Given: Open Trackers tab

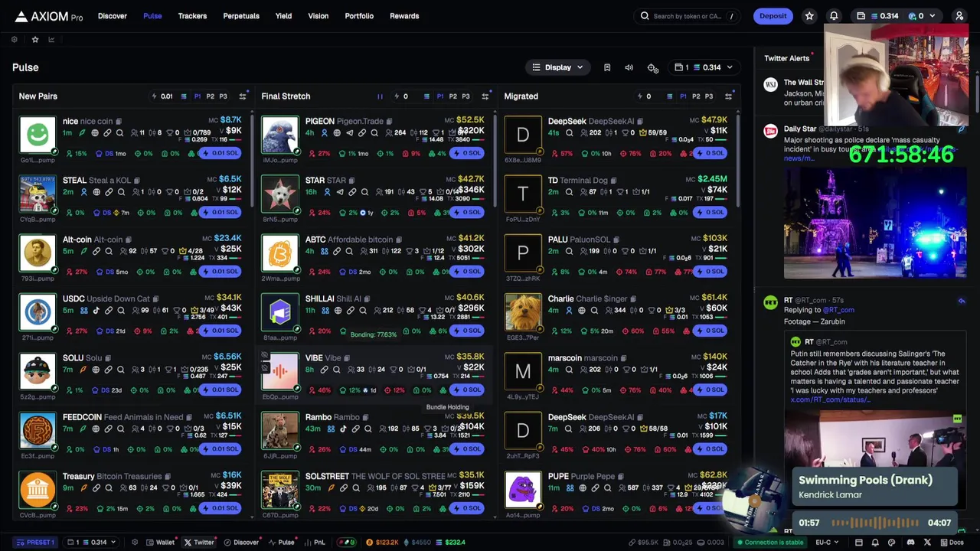Looking at the screenshot, I should tap(192, 16).
